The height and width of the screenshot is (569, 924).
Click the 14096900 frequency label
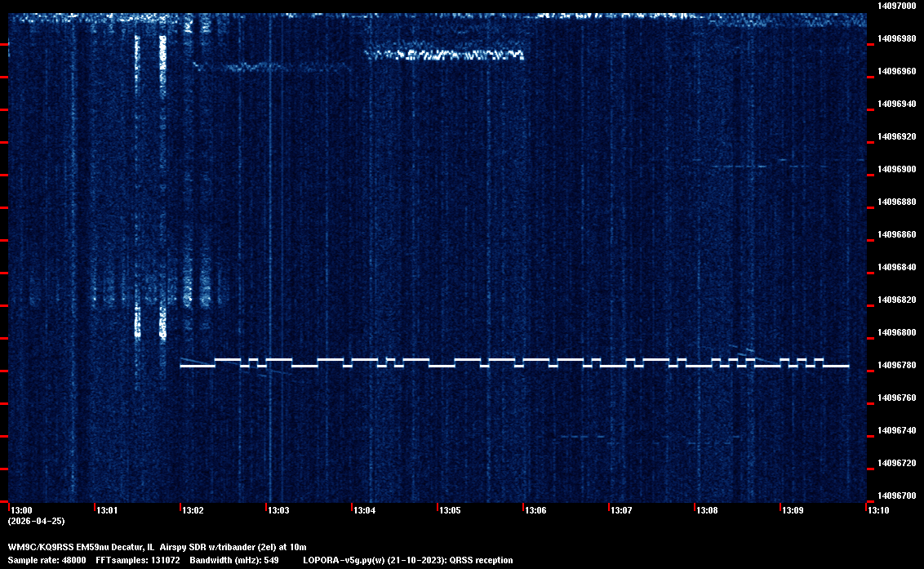pyautogui.click(x=895, y=169)
